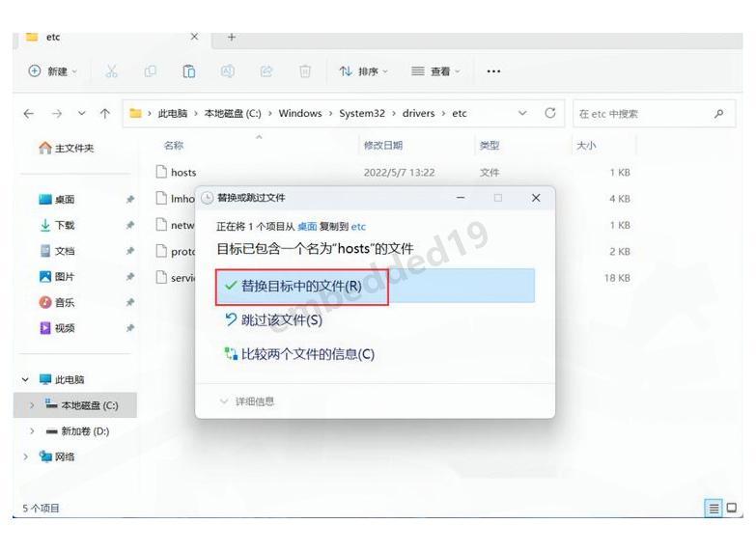Click System32 breadcrumb in address bar

pos(362,113)
